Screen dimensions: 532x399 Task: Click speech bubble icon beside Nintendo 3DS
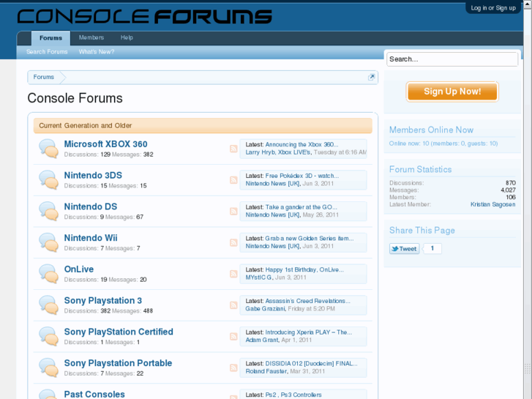48,180
